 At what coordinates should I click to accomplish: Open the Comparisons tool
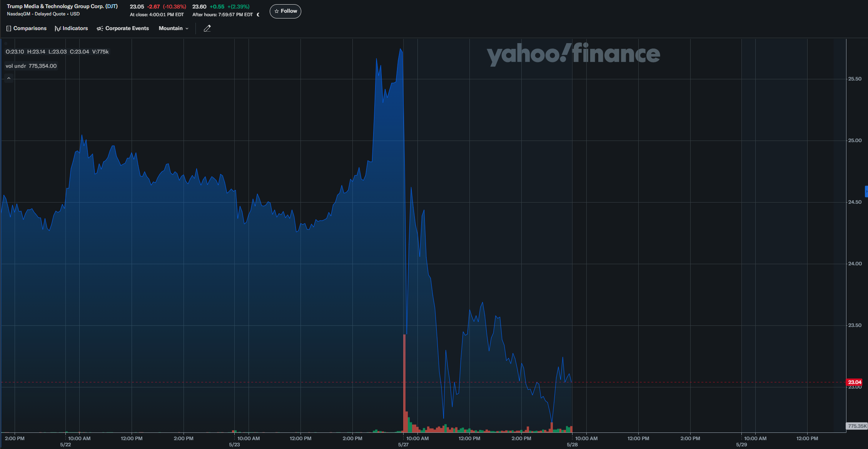pyautogui.click(x=26, y=28)
